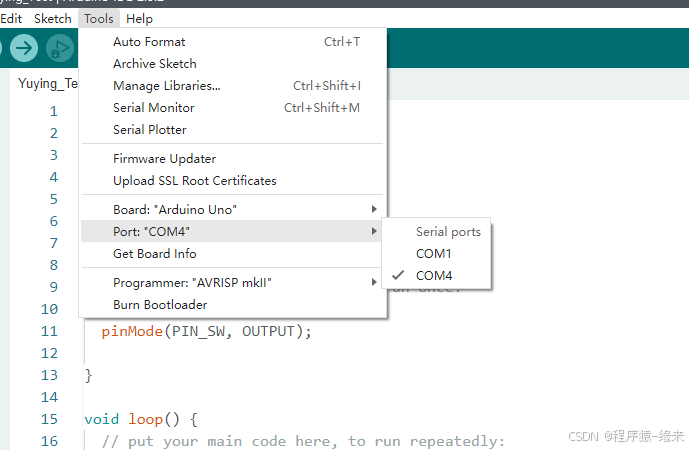
Task: Click line number 11 in gutter
Action: pos(50,331)
